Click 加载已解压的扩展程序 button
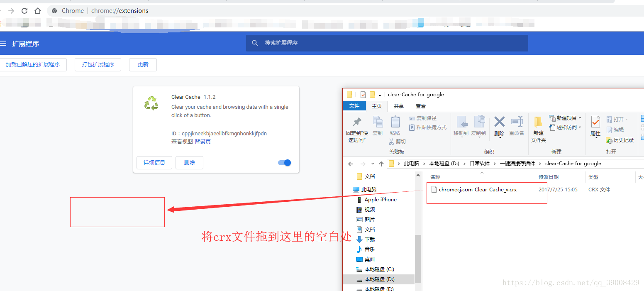The width and height of the screenshot is (644, 291). 33,65
